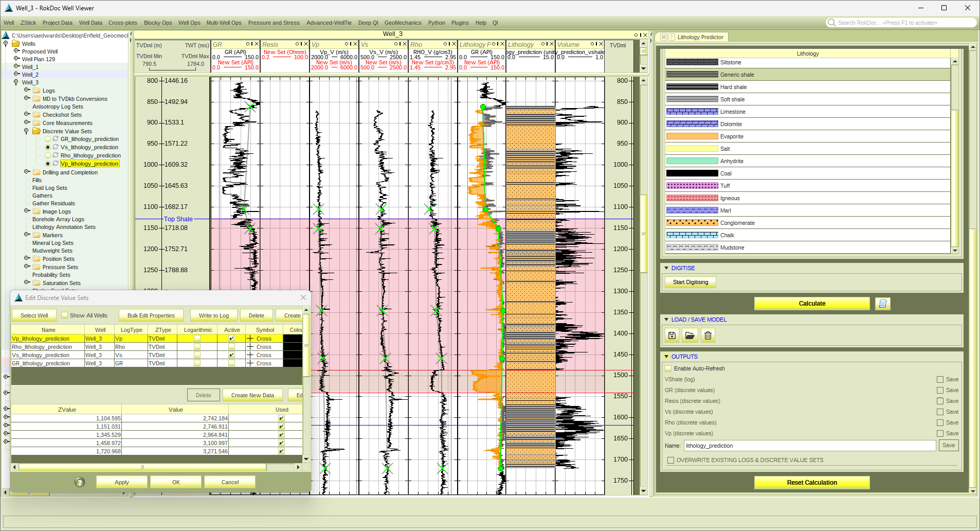Open the report icon beside Calculate
Screen dimensions: 980x531
click(x=883, y=304)
